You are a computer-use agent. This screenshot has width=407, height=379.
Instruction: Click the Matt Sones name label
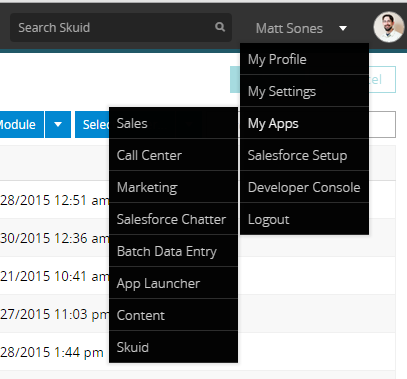coord(289,28)
